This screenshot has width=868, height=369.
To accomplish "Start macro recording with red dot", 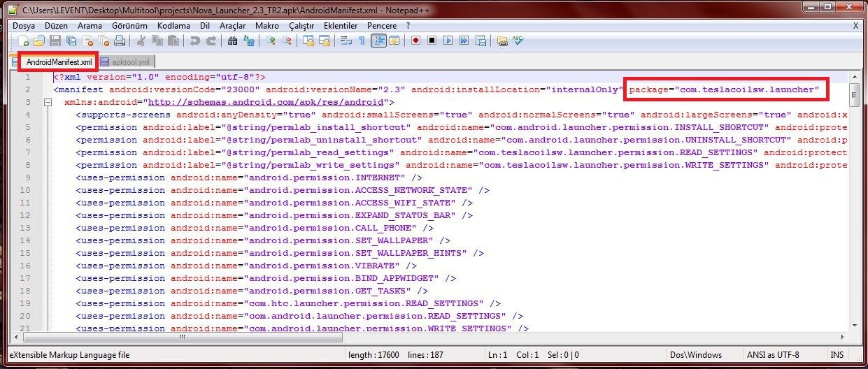I will point(415,41).
